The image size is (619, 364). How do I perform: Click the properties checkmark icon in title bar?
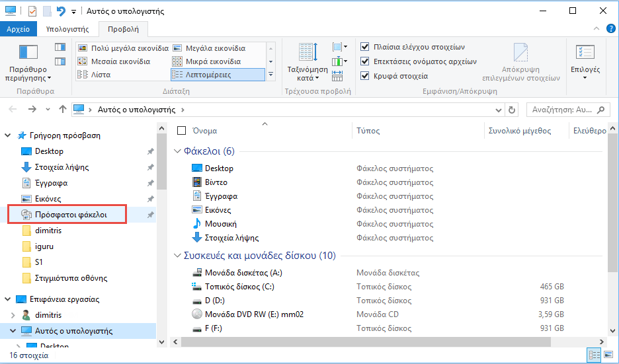[32, 11]
